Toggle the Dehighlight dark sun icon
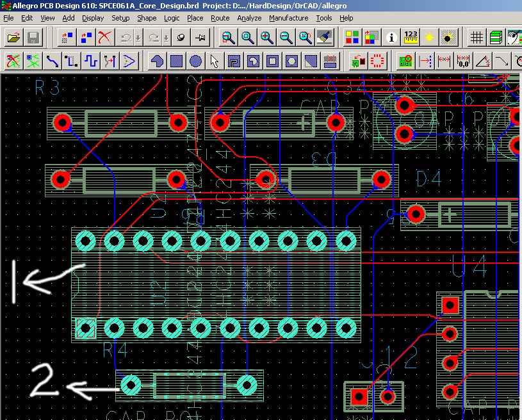 (449, 38)
